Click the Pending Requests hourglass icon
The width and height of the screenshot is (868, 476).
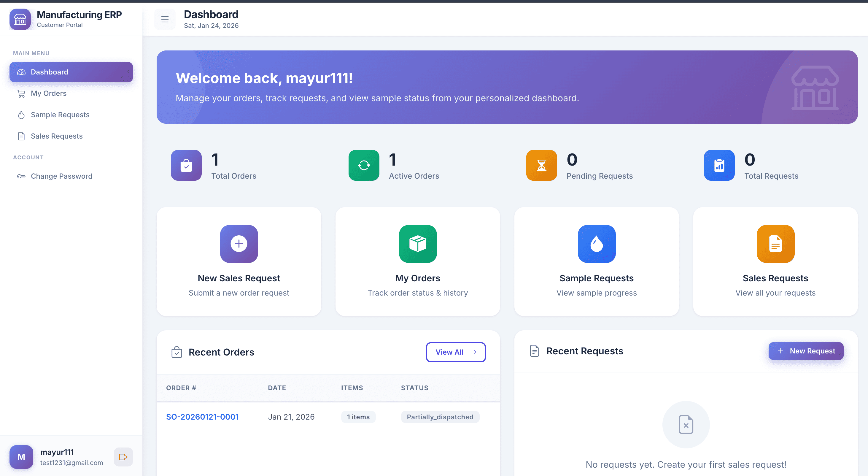541,165
